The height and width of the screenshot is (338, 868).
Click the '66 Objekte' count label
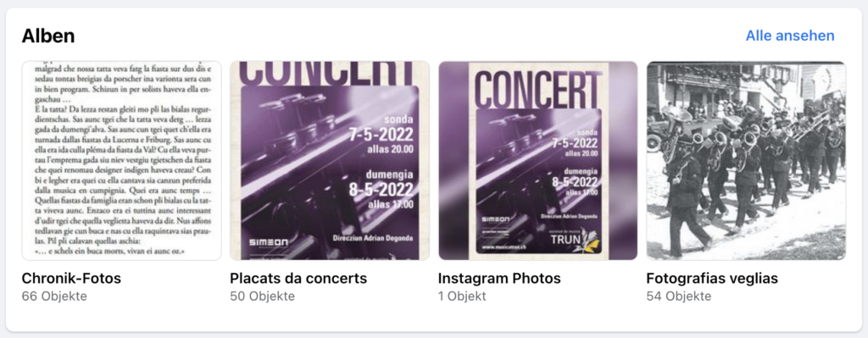(x=54, y=296)
